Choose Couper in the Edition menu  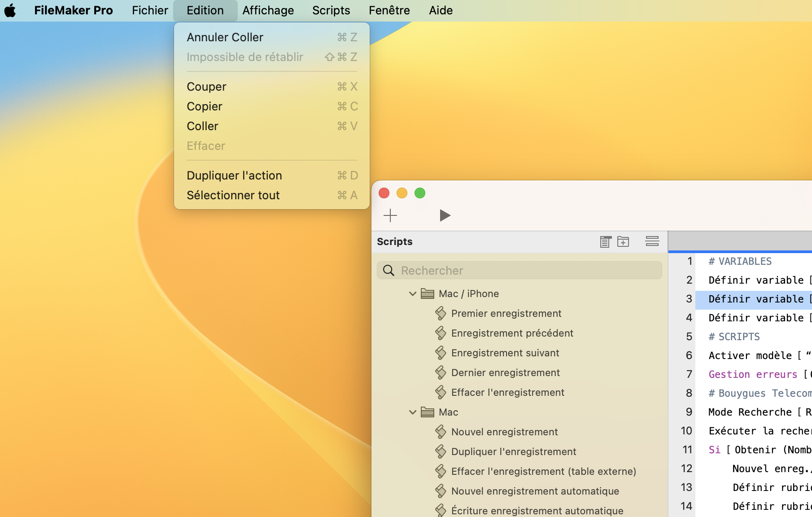pos(272,87)
